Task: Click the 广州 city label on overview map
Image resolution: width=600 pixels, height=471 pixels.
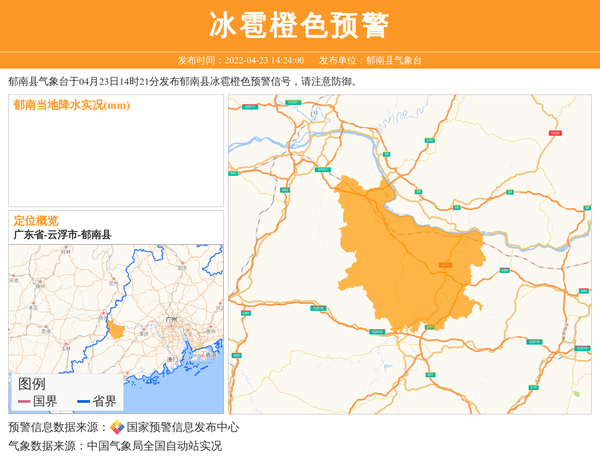Action: pyautogui.click(x=173, y=320)
